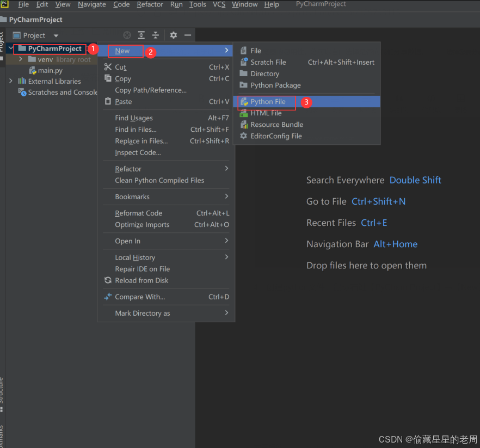Open the Tools menu
Viewport: 480px width, 448px height.
198,4
